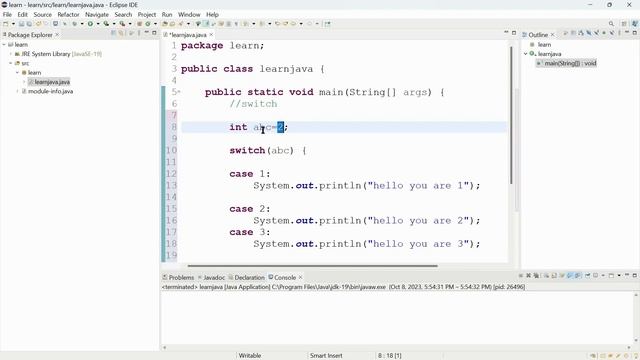Click the New Java Class icon

[x=147, y=24]
